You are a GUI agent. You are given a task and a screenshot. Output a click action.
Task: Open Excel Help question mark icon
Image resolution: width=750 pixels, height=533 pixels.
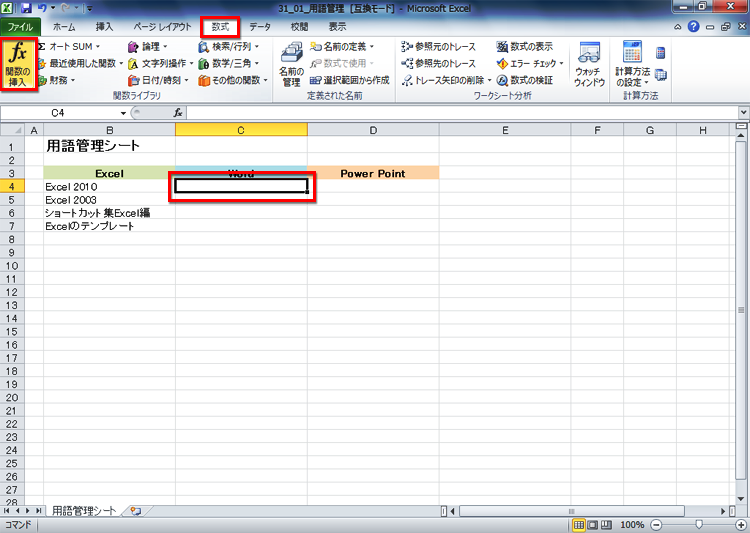click(694, 27)
